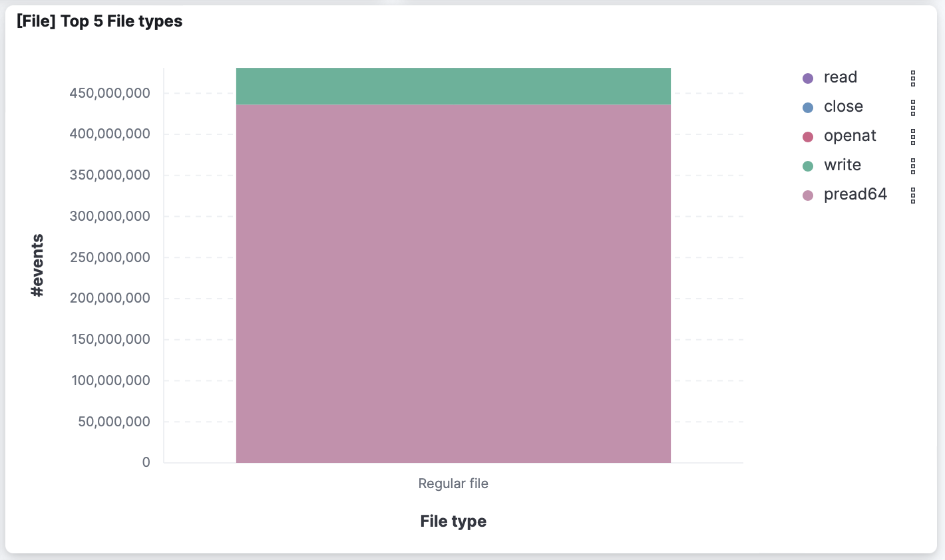Click the blue close color dot
This screenshot has height=560, width=945.
pyautogui.click(x=808, y=108)
